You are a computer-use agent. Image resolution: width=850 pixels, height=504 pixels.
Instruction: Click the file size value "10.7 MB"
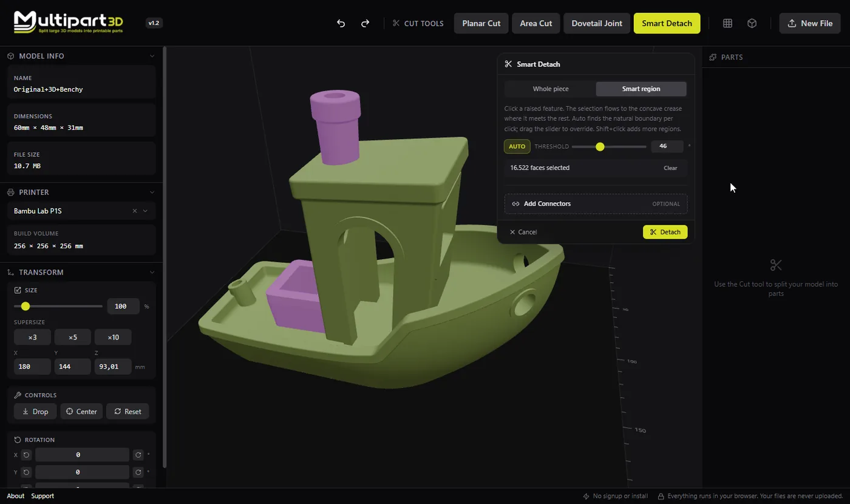[27, 166]
